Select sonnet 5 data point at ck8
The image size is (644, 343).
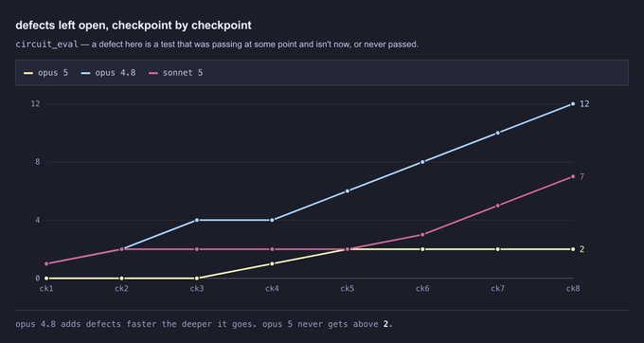[x=573, y=176]
